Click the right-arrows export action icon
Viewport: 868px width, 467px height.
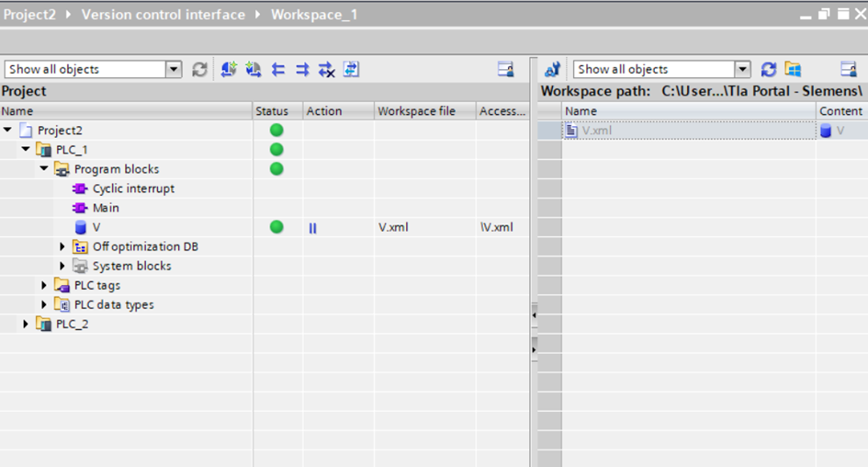[x=302, y=70]
